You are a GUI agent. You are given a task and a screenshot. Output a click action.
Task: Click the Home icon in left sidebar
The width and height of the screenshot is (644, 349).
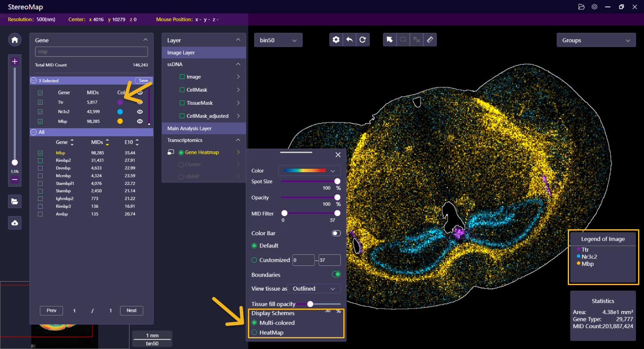pyautogui.click(x=14, y=40)
